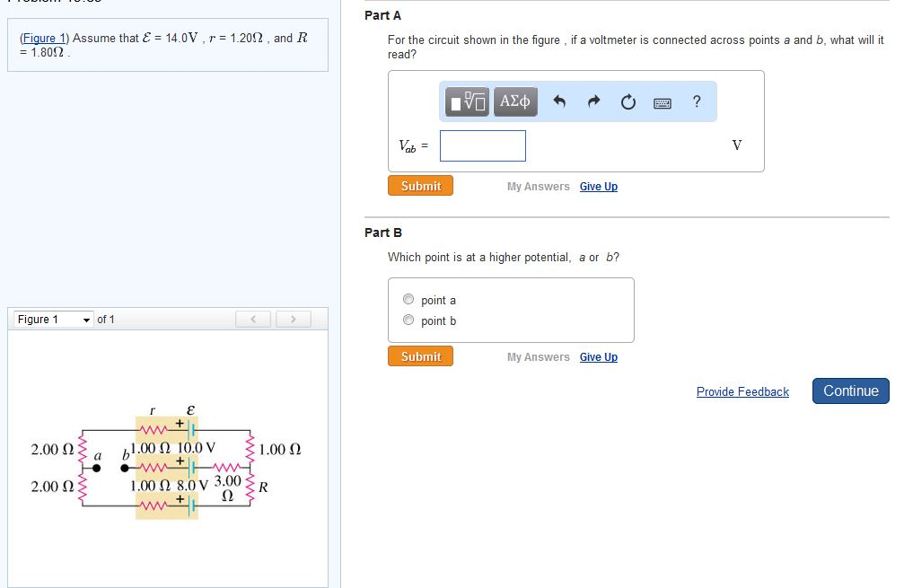Submit the Part B answer
Screen dimensions: 904x588
click(420, 355)
